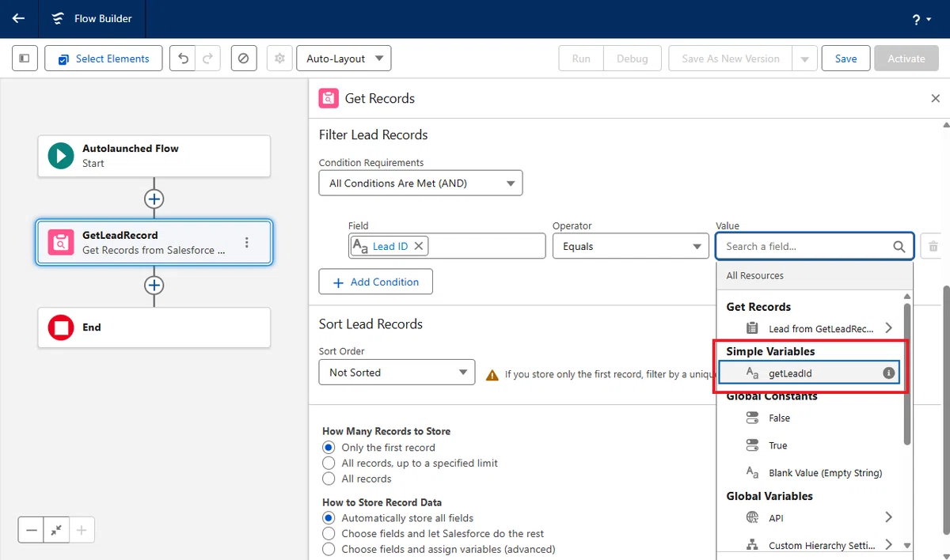950x560 pixels.
Task: Choose the True global constant
Action: [x=810, y=445]
